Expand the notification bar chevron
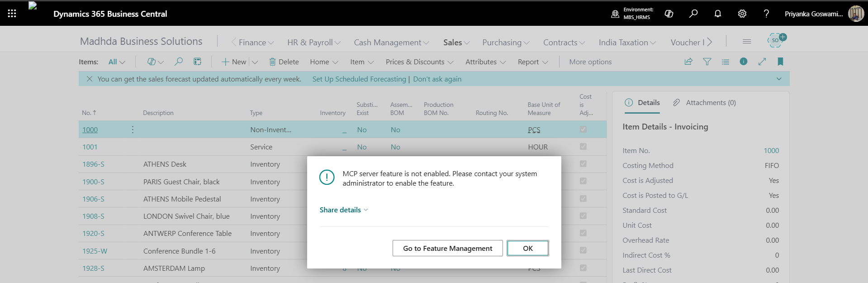The image size is (868, 283). (x=779, y=79)
